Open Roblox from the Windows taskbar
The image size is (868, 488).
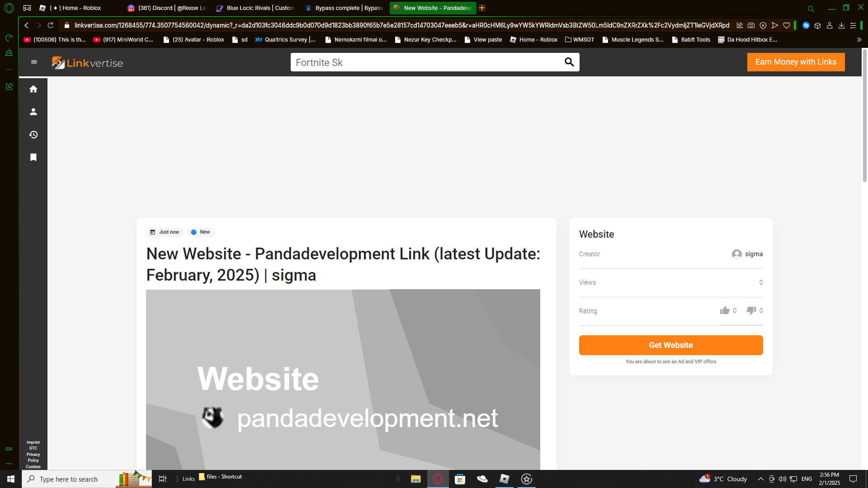504,479
